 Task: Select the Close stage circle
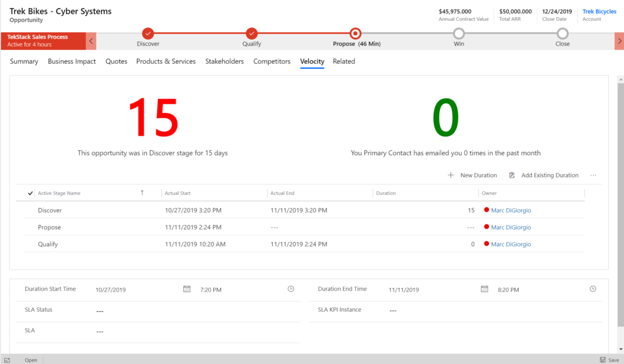coord(562,33)
